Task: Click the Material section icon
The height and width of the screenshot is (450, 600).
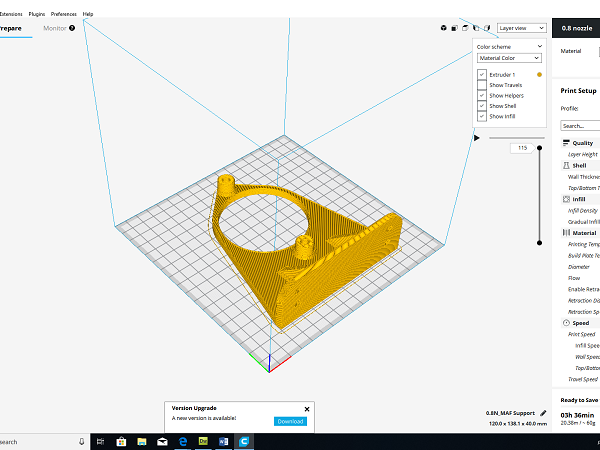Action: [566, 233]
